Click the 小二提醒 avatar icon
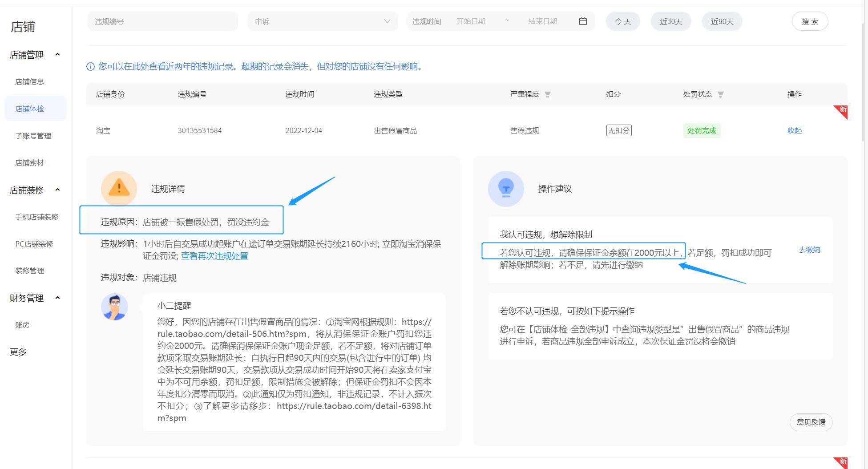 [115, 307]
